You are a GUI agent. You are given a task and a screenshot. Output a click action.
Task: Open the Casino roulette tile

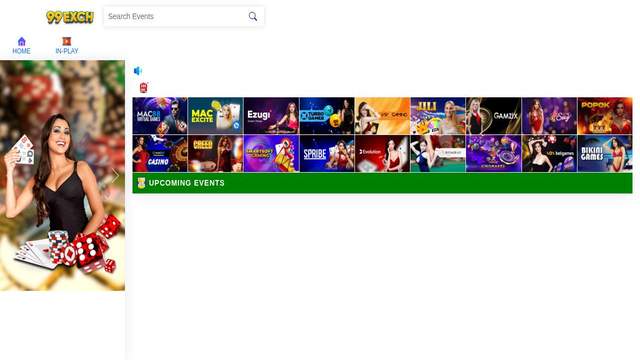tap(160, 153)
